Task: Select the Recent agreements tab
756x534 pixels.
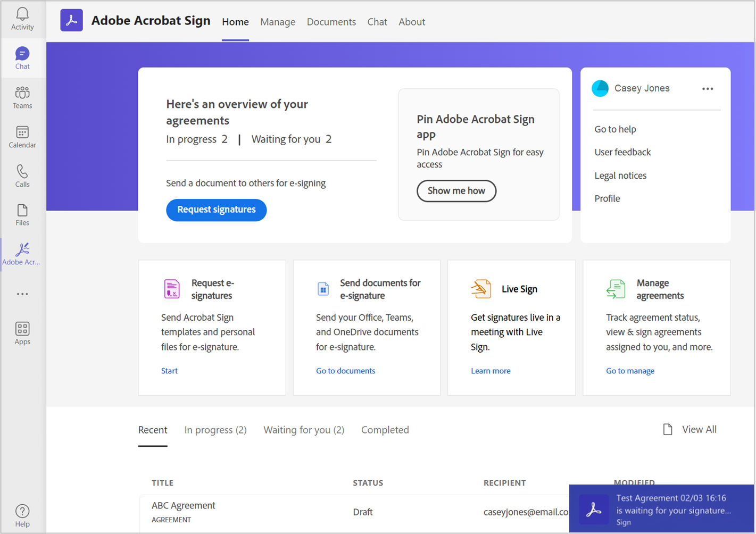Action: tap(153, 430)
